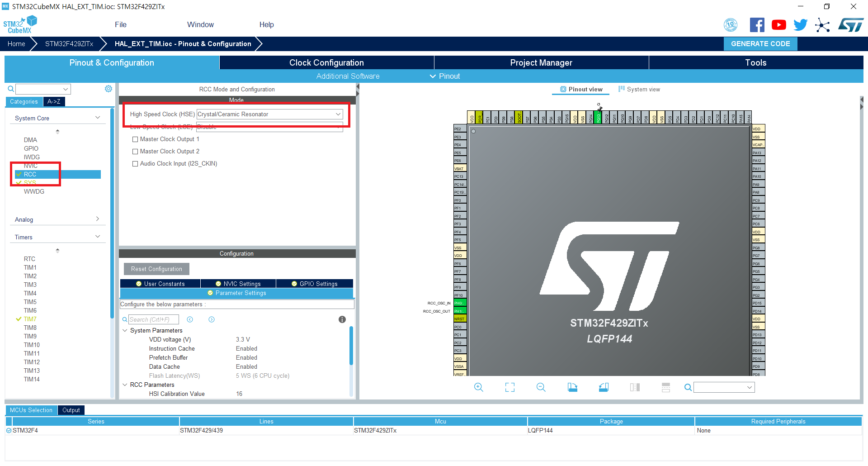Click the 10-year anniversary badge icon

point(731,25)
